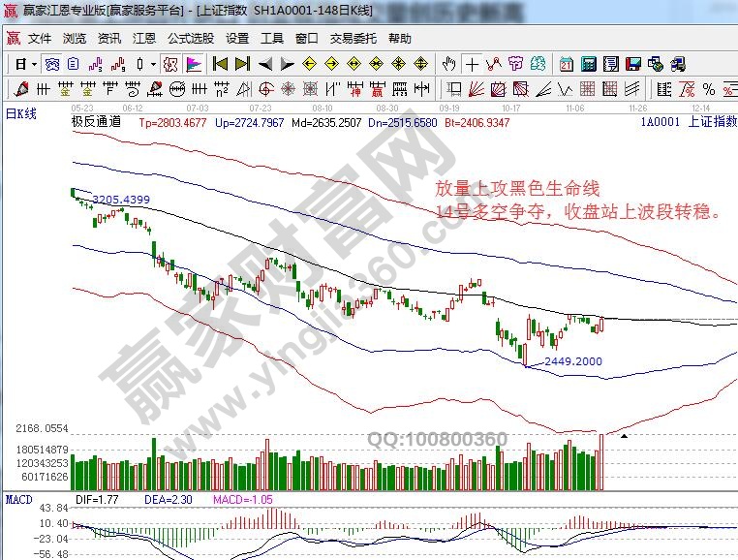The height and width of the screenshot is (560, 738).
Task: Open the 交易委托 menu
Action: tap(354, 39)
